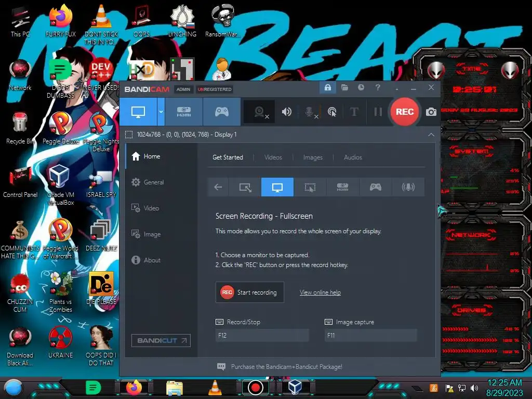Click Bandicam record icon on taskbar

pos(256,388)
